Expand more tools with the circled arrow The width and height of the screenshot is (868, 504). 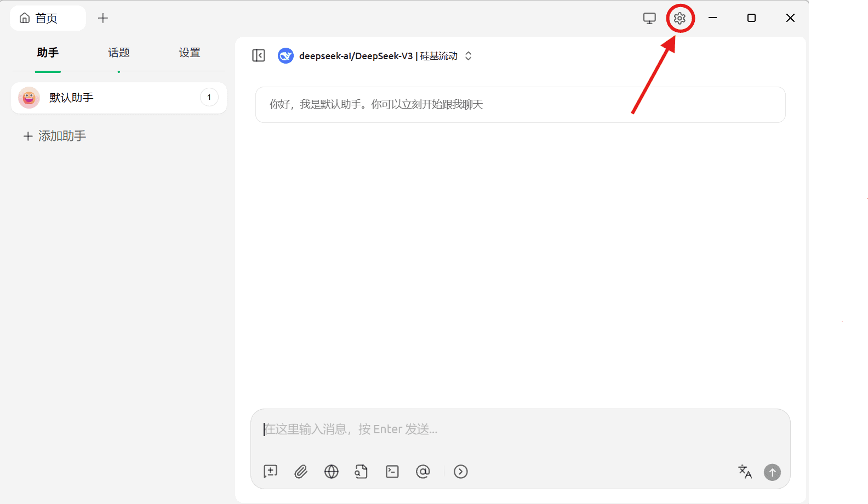pyautogui.click(x=461, y=472)
